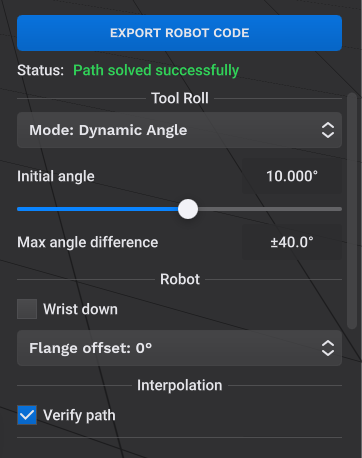Click the Robot section header
362x458 pixels.
(x=180, y=279)
